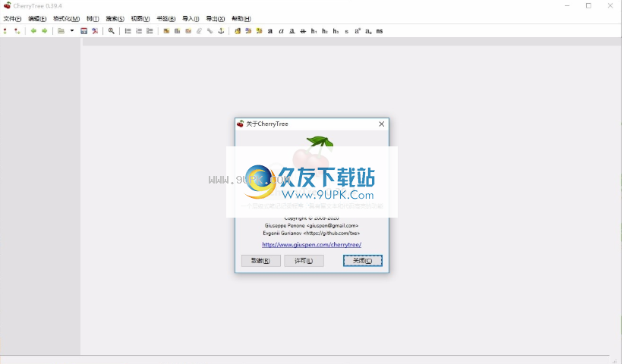The width and height of the screenshot is (624, 364).
Task: Open the 格式化(M) menu
Action: (67, 19)
